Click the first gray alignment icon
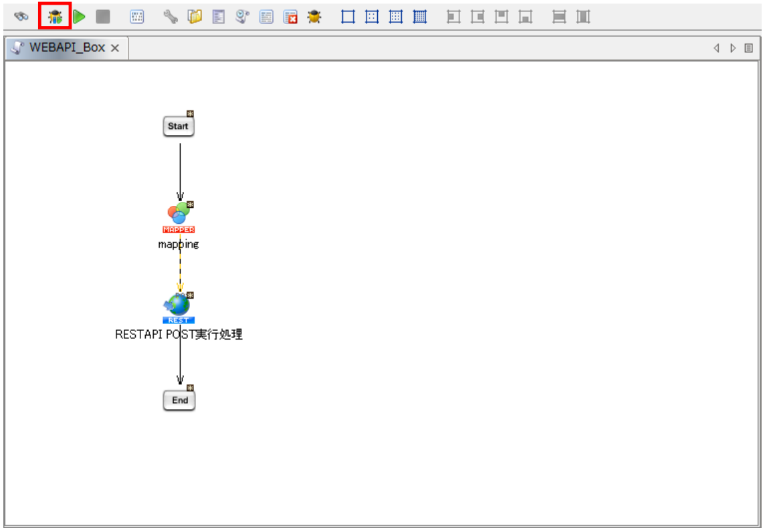This screenshot has height=532, width=767. tap(454, 17)
